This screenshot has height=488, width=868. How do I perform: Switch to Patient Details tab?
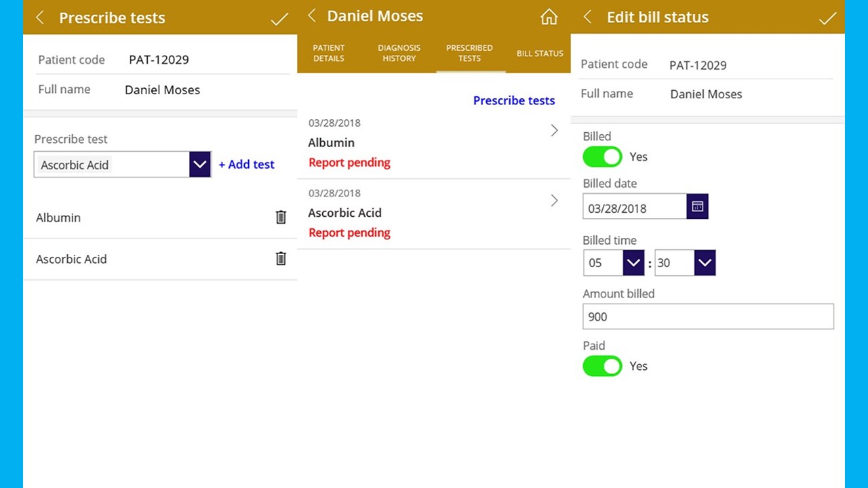pyautogui.click(x=329, y=53)
